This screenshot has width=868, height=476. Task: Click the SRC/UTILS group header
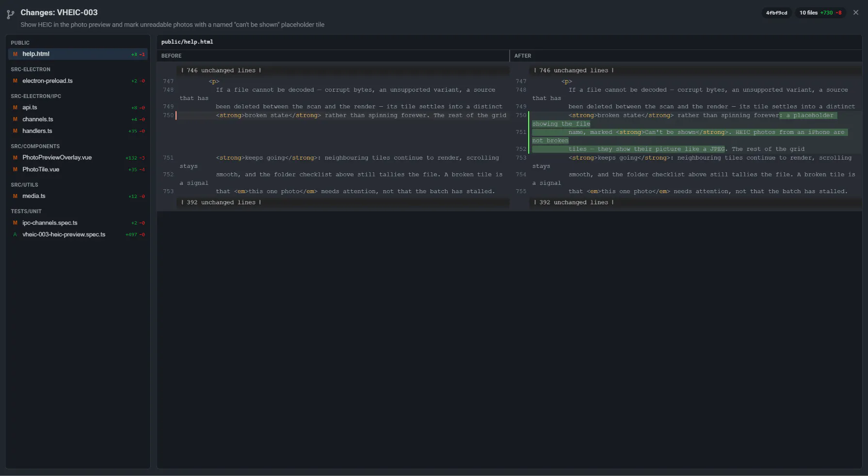point(24,185)
